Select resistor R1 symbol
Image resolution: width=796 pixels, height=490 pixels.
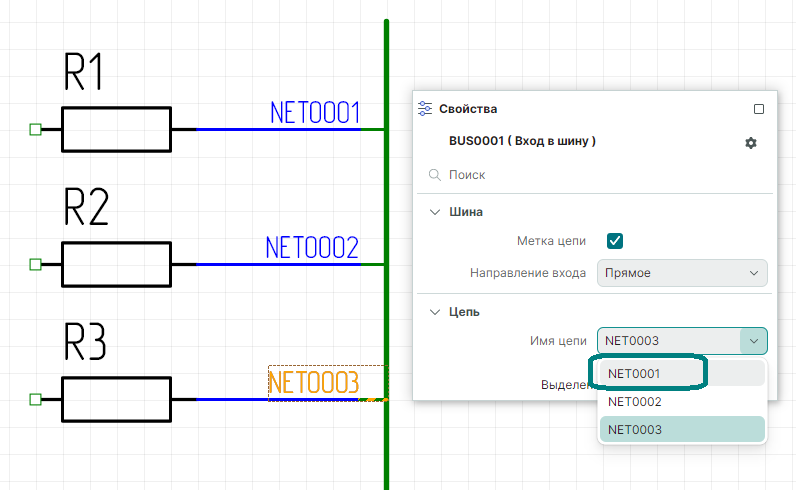pos(116,129)
